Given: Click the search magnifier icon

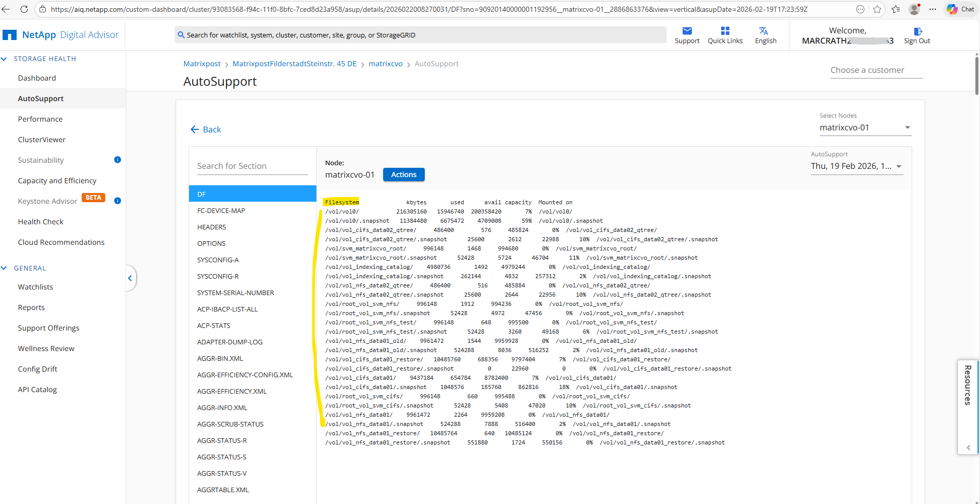Looking at the screenshot, I should [181, 35].
